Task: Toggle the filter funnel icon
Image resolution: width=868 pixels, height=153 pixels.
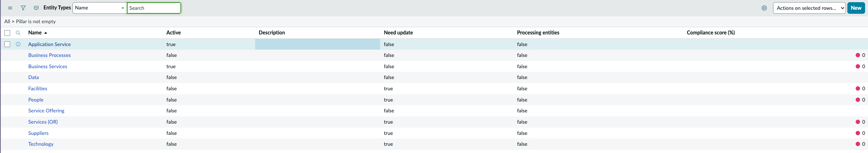Action: tap(23, 8)
